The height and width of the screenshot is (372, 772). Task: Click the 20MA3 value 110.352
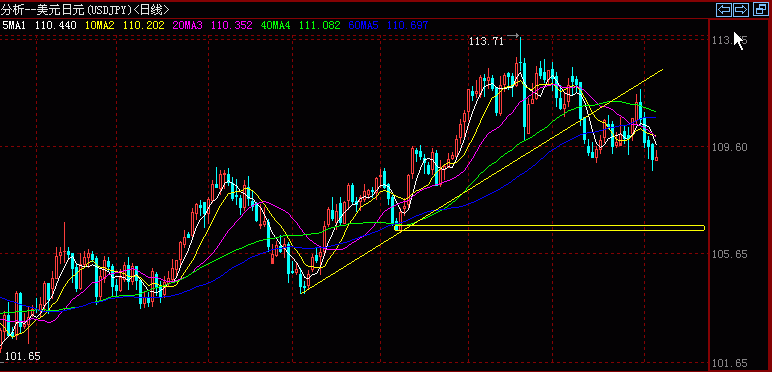(231, 25)
